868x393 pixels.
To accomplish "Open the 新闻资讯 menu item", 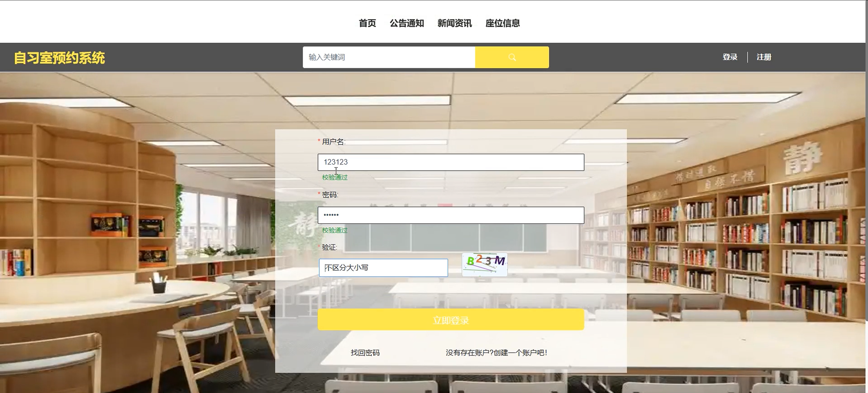I will click(454, 23).
